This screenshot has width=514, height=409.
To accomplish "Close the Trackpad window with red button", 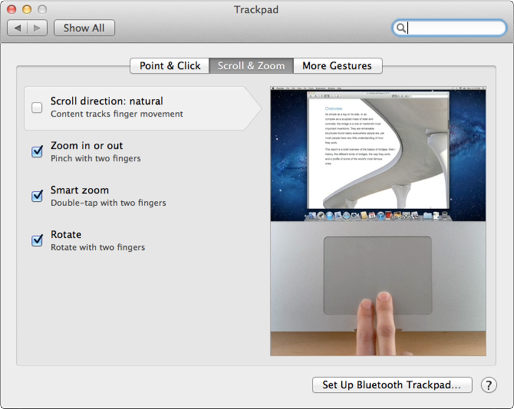I will coord(12,9).
